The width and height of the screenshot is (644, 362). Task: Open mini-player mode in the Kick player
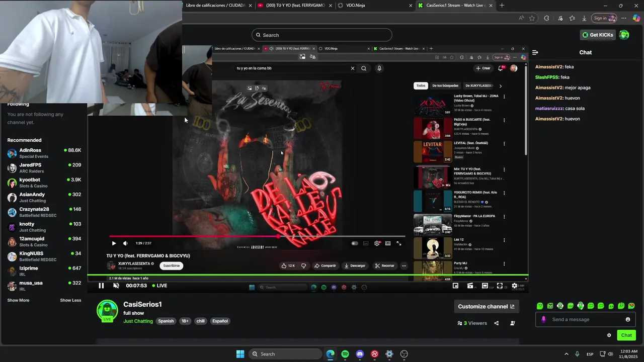455,286
